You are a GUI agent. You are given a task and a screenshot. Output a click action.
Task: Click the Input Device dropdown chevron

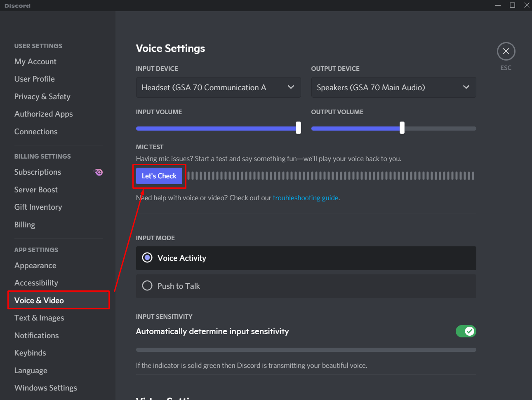coord(291,87)
